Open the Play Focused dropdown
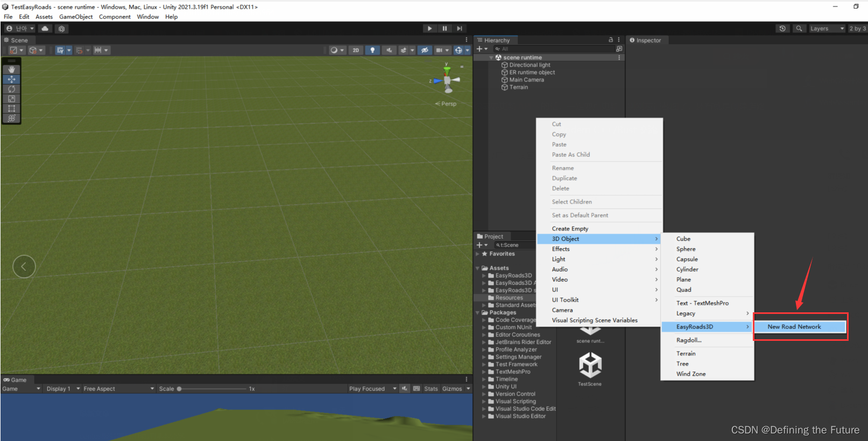Viewport: 868px width, 441px height. coord(372,389)
